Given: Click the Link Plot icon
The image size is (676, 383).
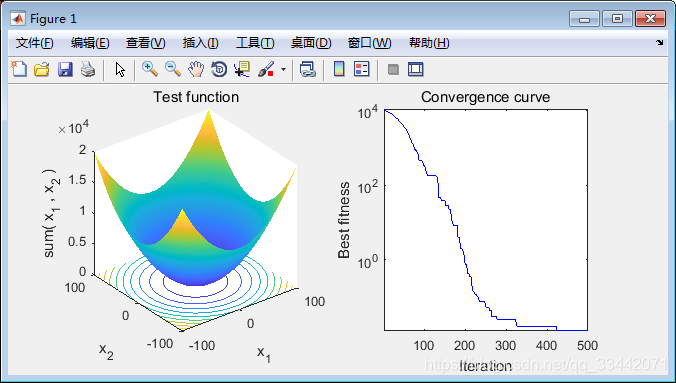Looking at the screenshot, I should 308,69.
